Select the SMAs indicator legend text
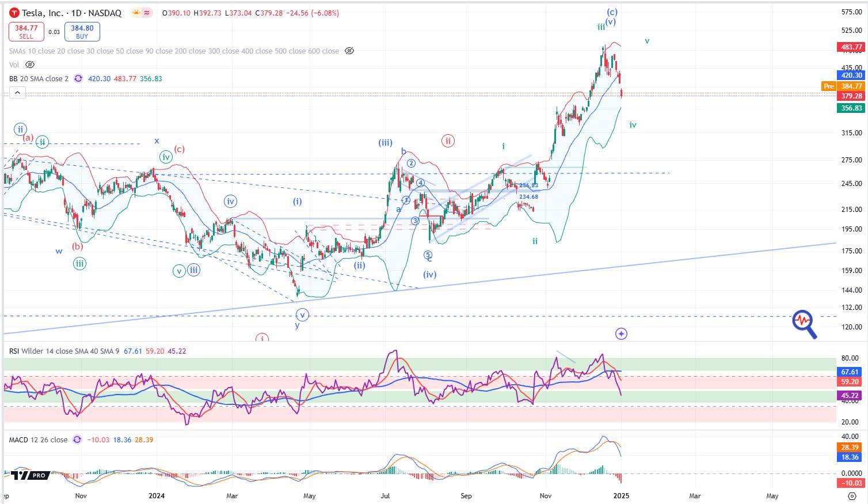The image size is (868, 504). [174, 51]
